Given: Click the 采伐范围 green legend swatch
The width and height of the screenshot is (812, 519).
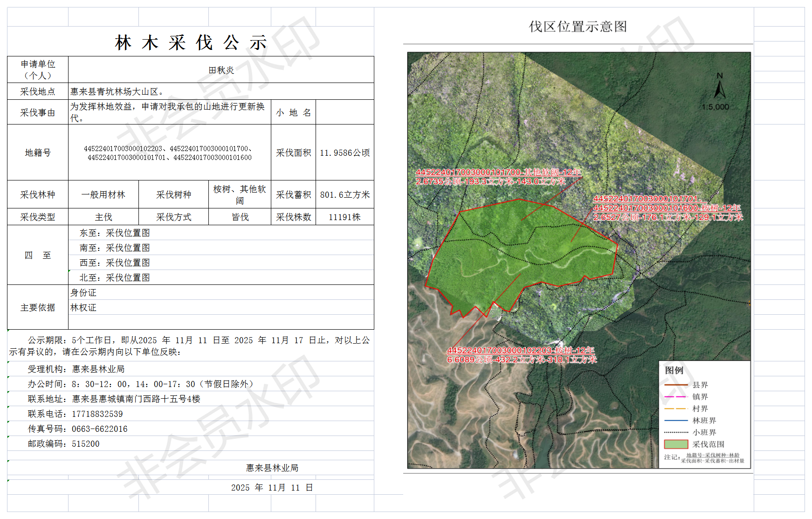Looking at the screenshot, I should tap(676, 444).
